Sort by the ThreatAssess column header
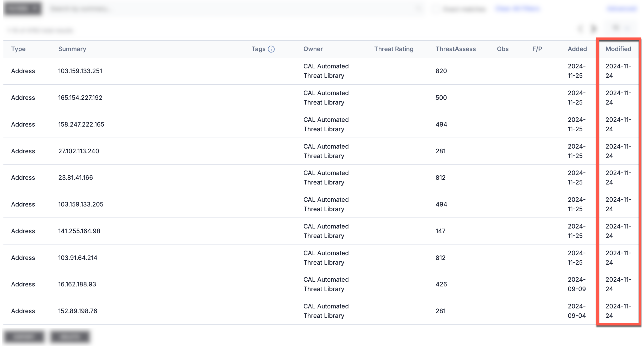This screenshot has height=348, width=644. [455, 49]
